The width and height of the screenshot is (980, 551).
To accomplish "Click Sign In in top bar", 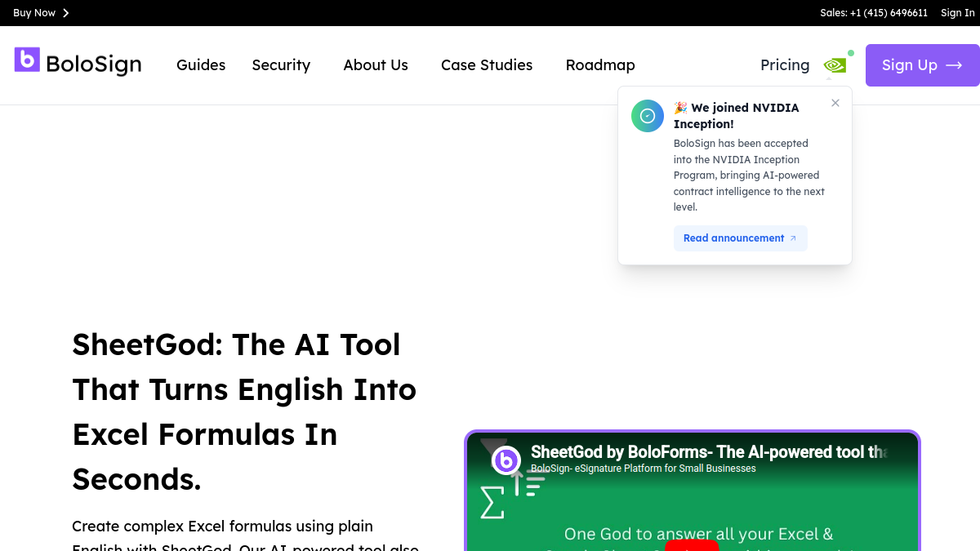I will [x=958, y=13].
